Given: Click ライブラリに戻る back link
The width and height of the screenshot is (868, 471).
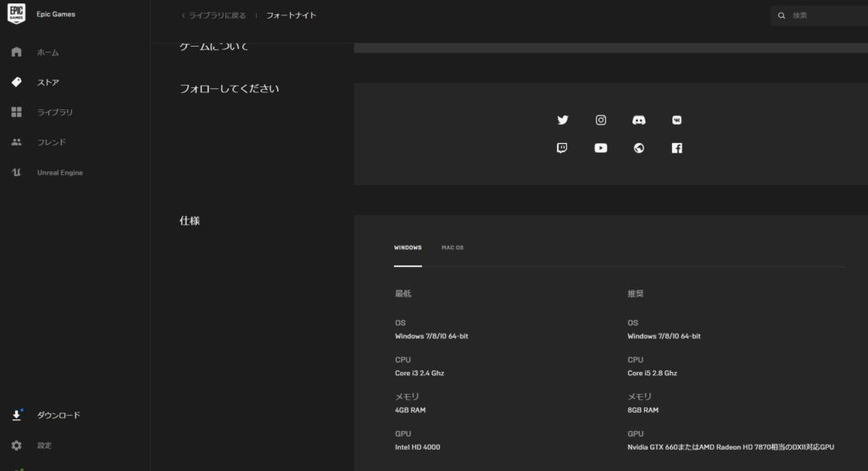Looking at the screenshot, I should pos(217,15).
